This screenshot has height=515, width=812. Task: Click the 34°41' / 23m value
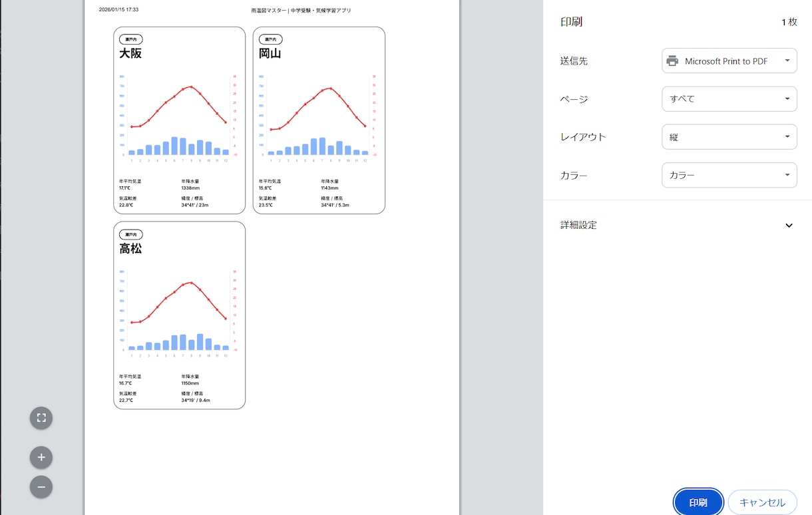(x=195, y=205)
